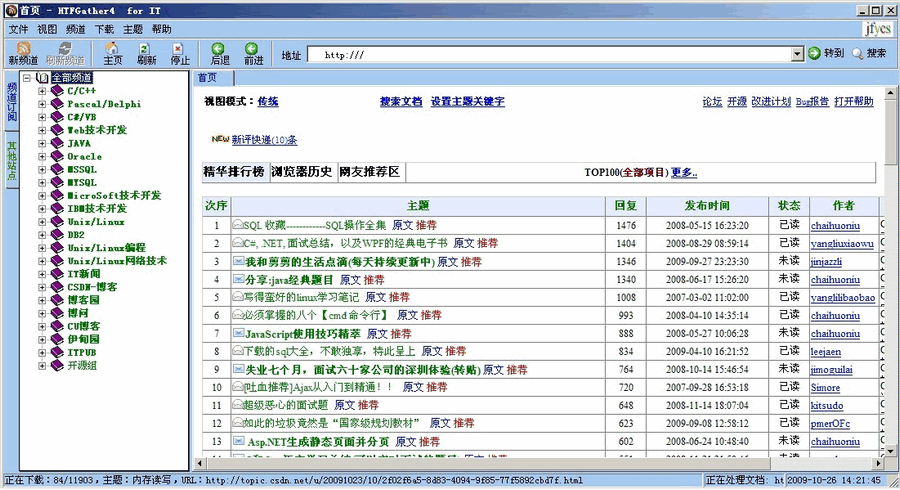
Task: Click the 发布时间 column header
Action: [707, 206]
